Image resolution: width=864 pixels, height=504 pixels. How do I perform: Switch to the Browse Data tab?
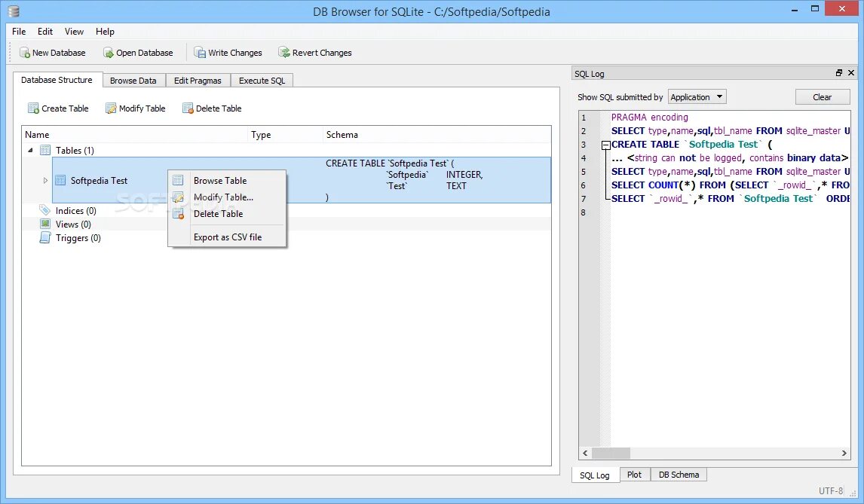[133, 81]
